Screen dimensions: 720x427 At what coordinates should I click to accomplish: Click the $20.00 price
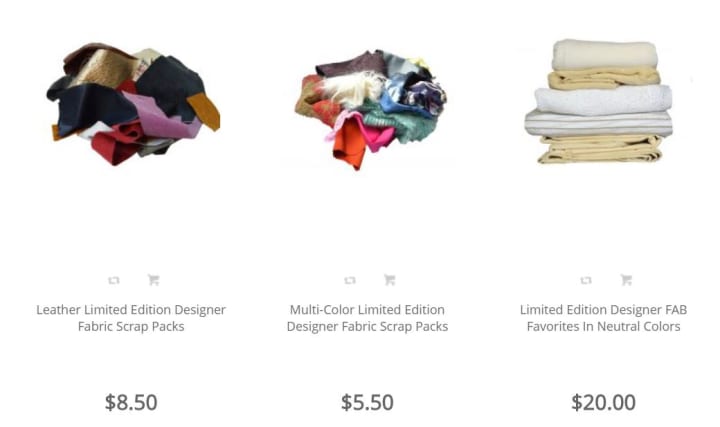(603, 402)
